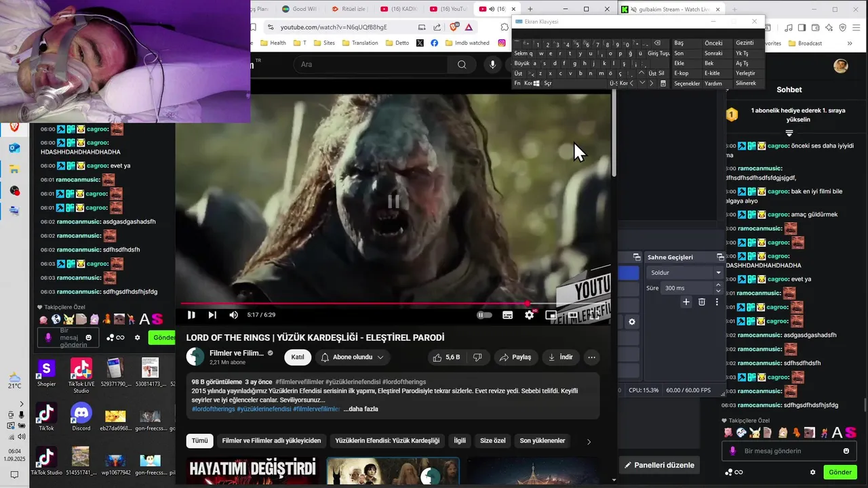This screenshot has height=488, width=868.
Task: Click the Giriş Tuşu enter key
Action: click(658, 53)
